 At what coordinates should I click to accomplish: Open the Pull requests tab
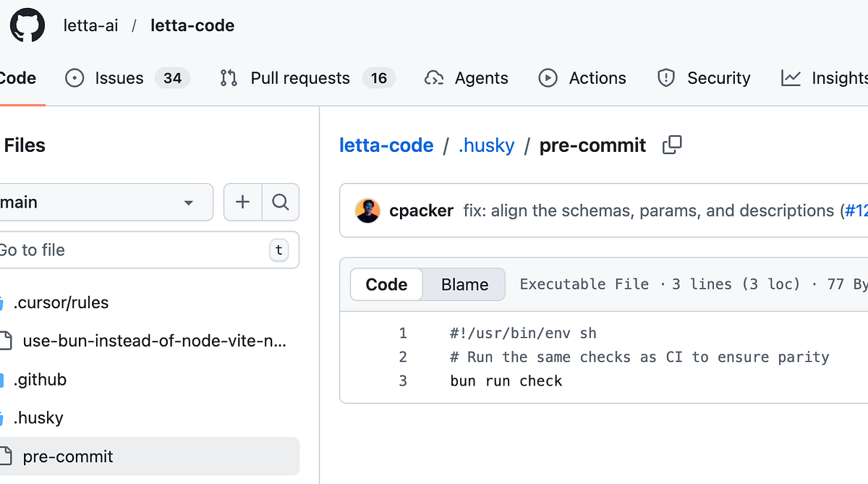(x=307, y=78)
